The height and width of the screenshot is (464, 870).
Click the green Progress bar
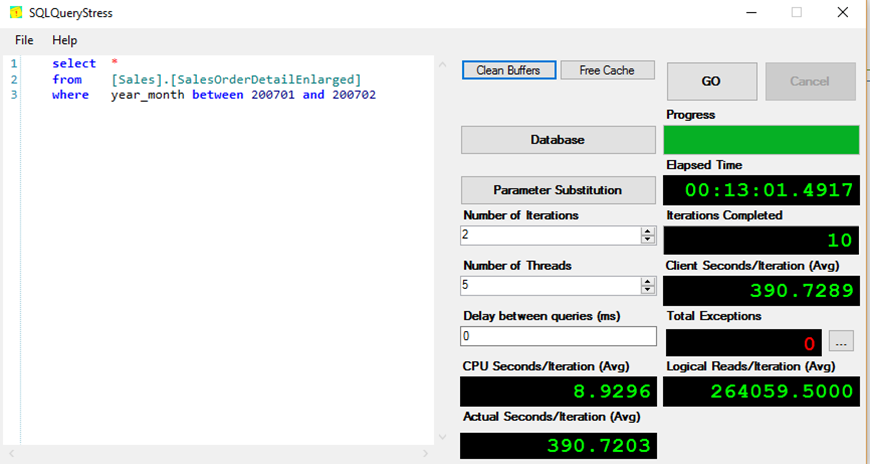761,140
